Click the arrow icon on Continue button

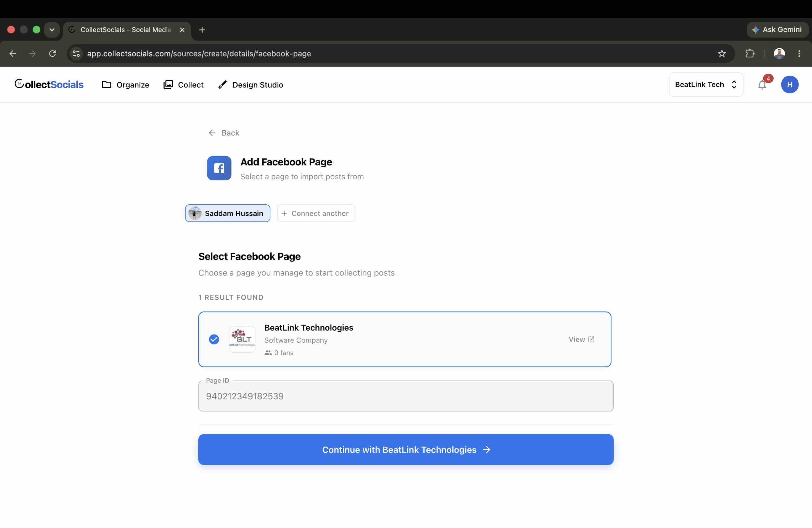pyautogui.click(x=487, y=450)
